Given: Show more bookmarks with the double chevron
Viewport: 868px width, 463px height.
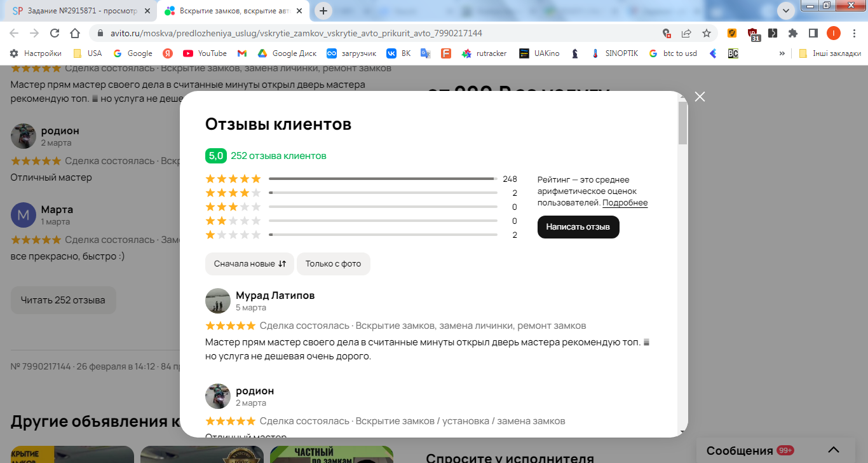Looking at the screenshot, I should click(x=782, y=53).
